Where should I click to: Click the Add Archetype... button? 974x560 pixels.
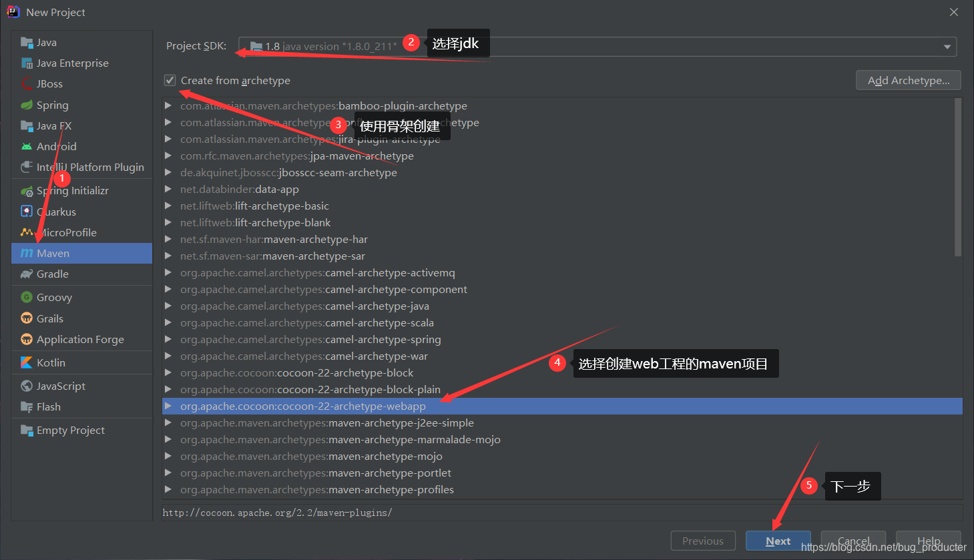point(909,80)
